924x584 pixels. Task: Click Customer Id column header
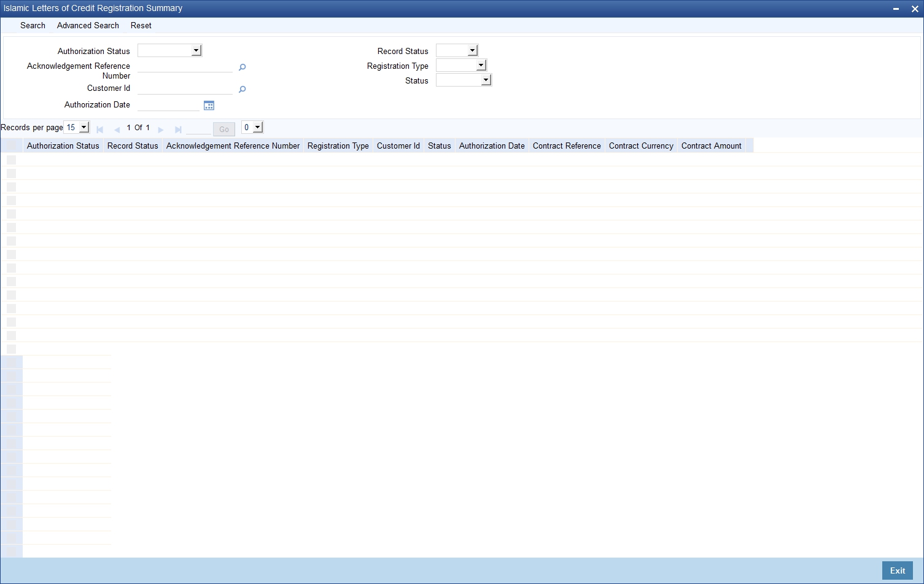[398, 146]
